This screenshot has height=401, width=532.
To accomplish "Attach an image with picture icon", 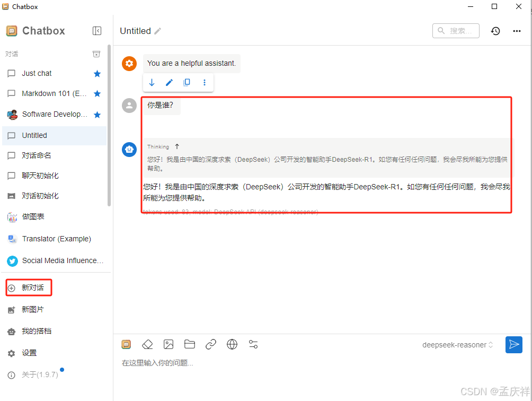I will click(x=169, y=345).
